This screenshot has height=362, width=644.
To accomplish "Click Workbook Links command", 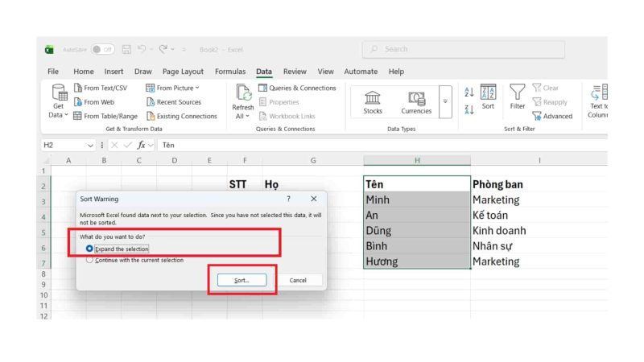I will (x=287, y=116).
